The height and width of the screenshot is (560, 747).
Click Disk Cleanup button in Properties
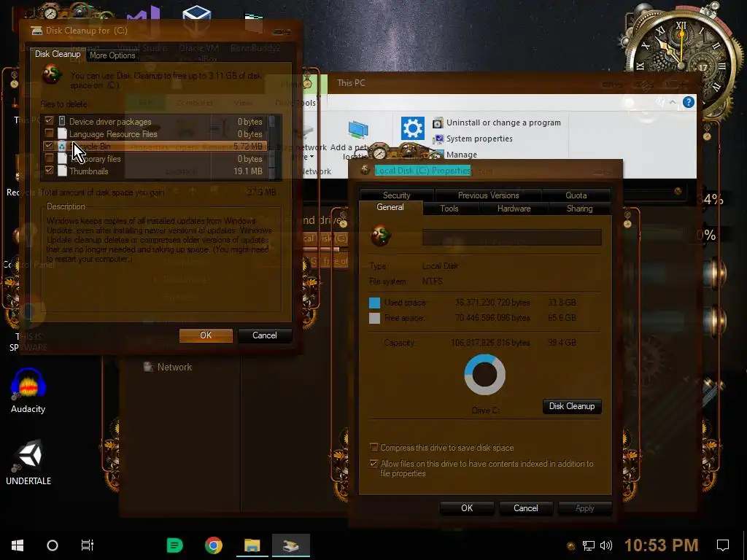point(572,406)
